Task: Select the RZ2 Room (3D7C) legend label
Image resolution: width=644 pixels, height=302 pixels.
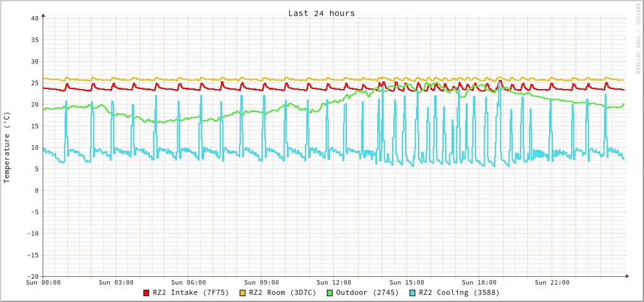Action: pyautogui.click(x=282, y=292)
